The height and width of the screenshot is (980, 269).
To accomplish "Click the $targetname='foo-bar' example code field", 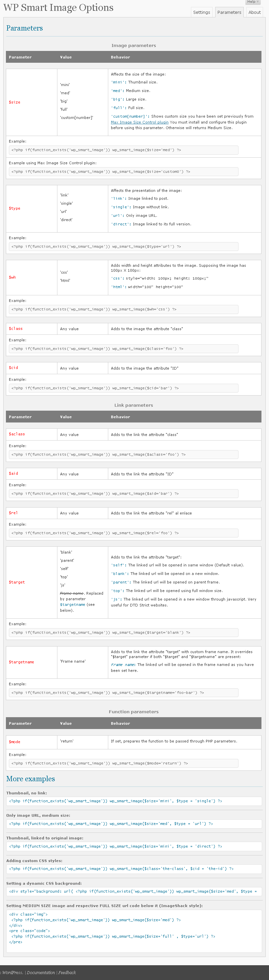I will click(x=123, y=693).
